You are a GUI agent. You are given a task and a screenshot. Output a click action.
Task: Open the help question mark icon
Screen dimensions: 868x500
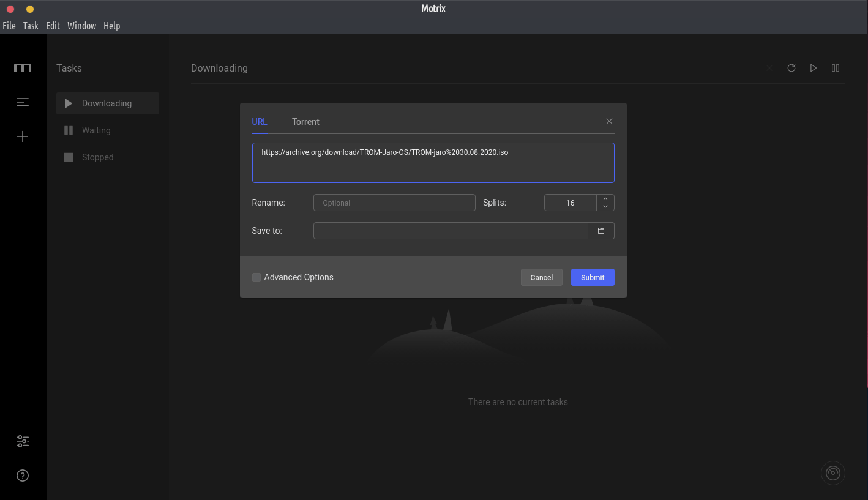[x=23, y=476]
